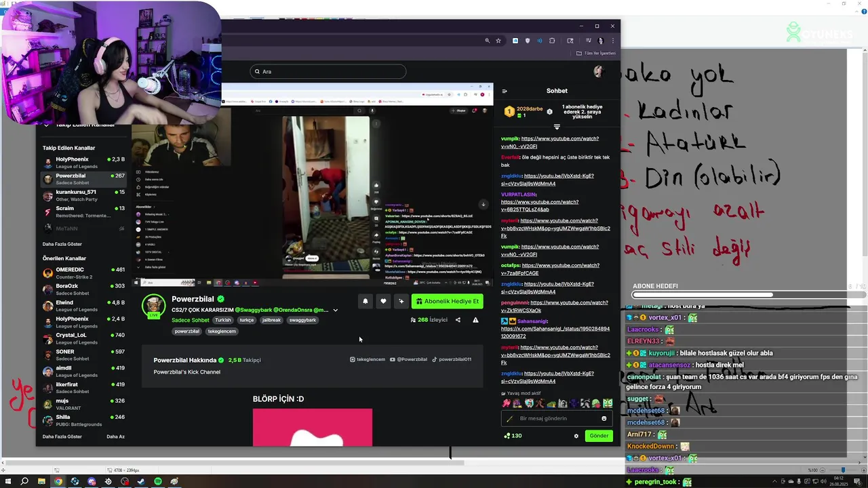Click the Turkish tag
The height and width of the screenshot is (488, 868).
pyautogui.click(x=223, y=320)
